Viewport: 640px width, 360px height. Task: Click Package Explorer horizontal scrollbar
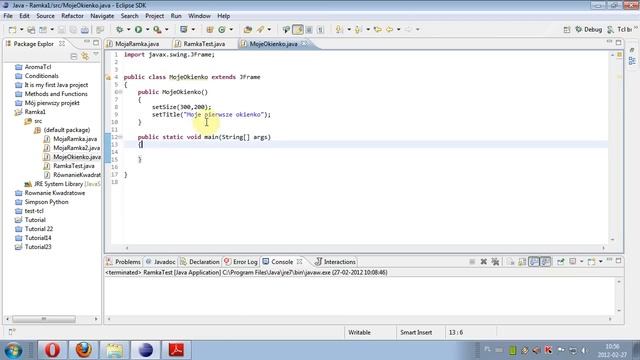pos(44,319)
